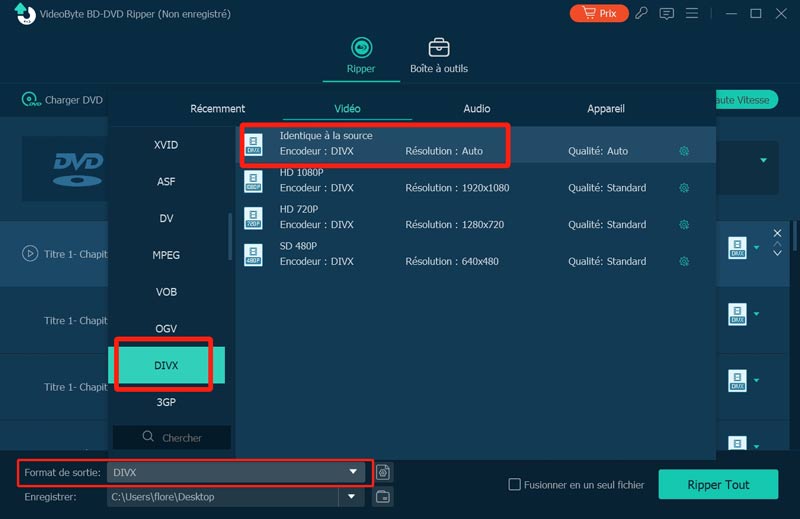Open settings gear for HD 1080P
Screen dimensions: 800x519
[684, 188]
